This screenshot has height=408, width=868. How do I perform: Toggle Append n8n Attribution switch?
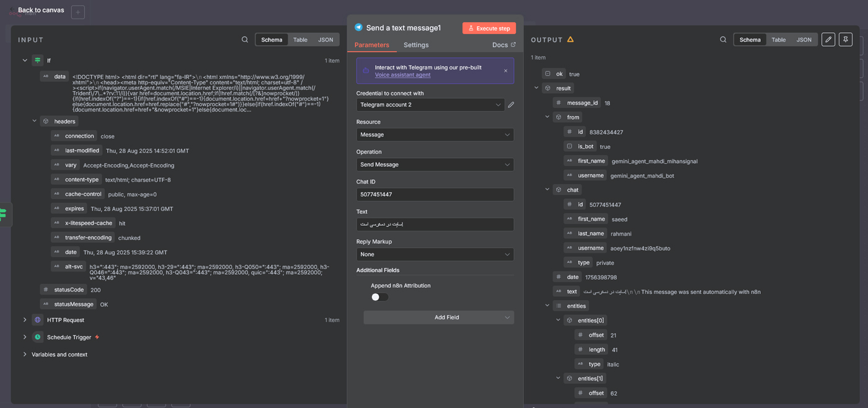click(x=379, y=297)
